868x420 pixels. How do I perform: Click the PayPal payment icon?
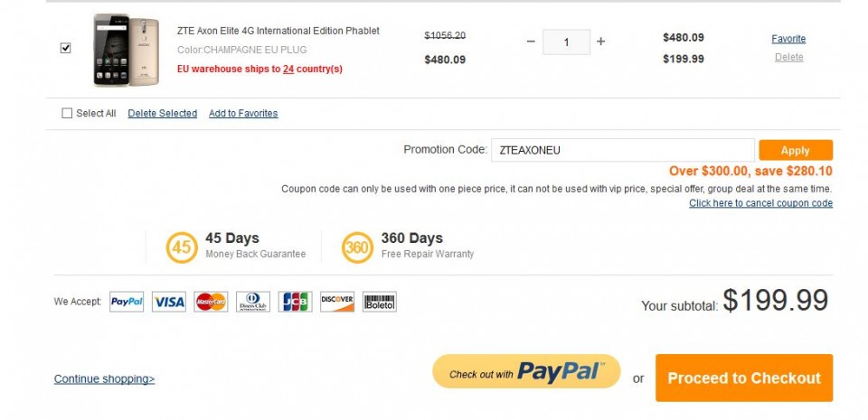[127, 302]
